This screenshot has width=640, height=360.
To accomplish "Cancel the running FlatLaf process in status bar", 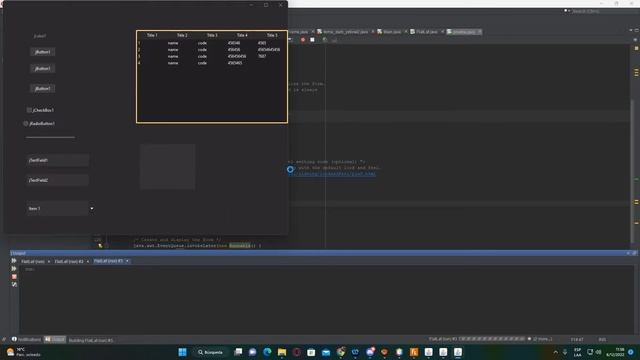I will (529, 339).
